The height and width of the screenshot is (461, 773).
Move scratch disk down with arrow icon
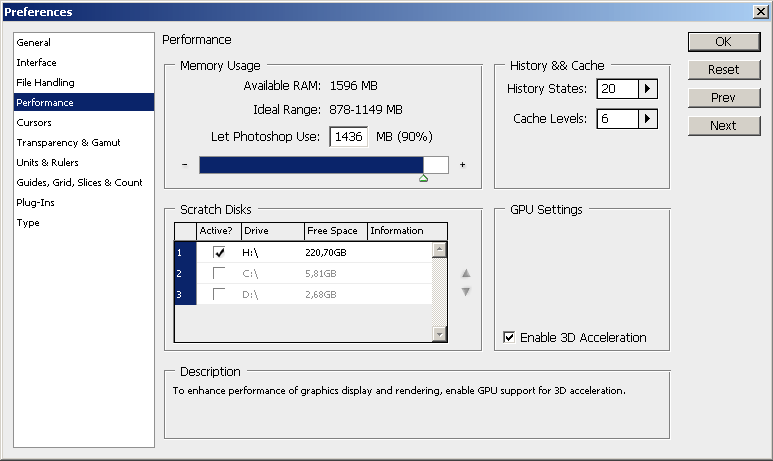[x=466, y=292]
